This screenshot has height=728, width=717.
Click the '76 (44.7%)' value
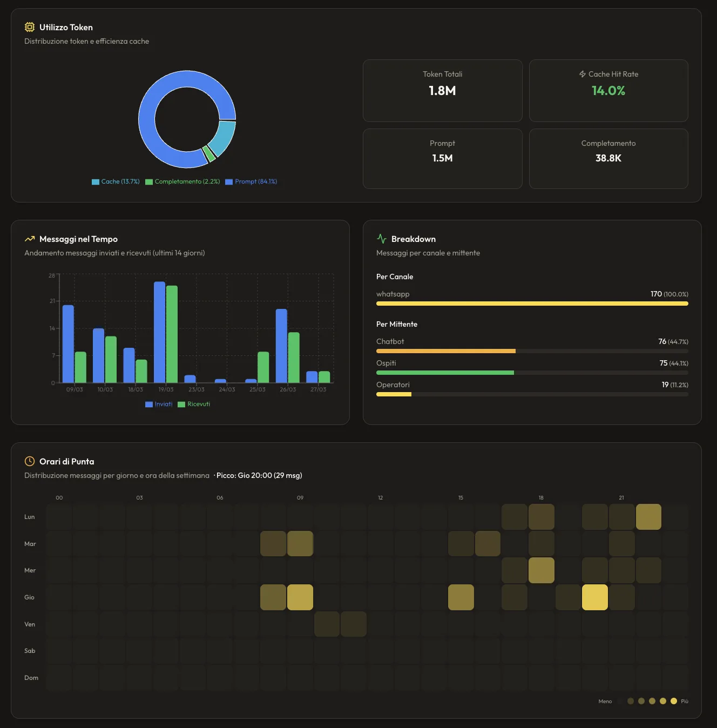(x=673, y=341)
